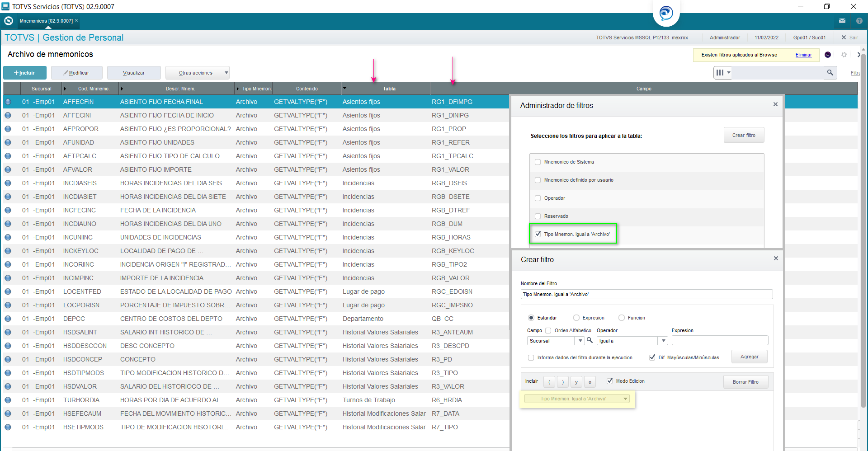Uncheck Tipo Mnemon. Igual a 'Archivo' filter
The height and width of the screenshot is (451, 868).
(538, 234)
